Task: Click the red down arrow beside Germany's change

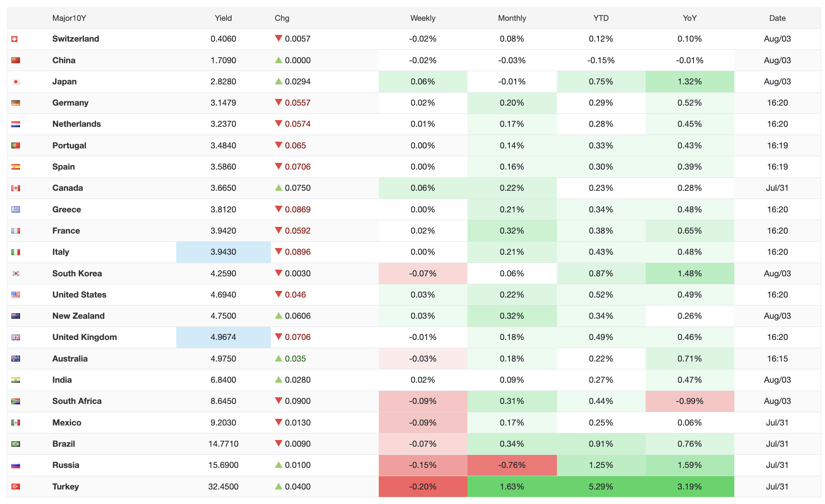Action: [279, 102]
